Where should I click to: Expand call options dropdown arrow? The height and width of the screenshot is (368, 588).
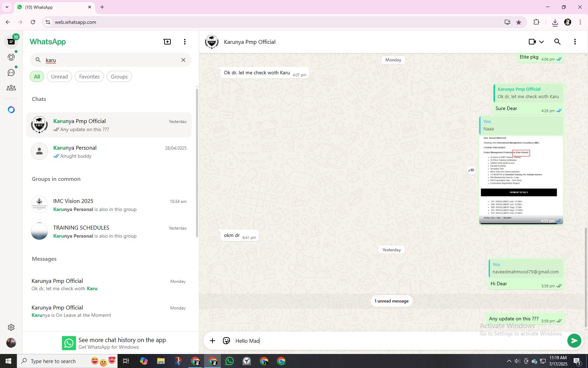coord(541,42)
